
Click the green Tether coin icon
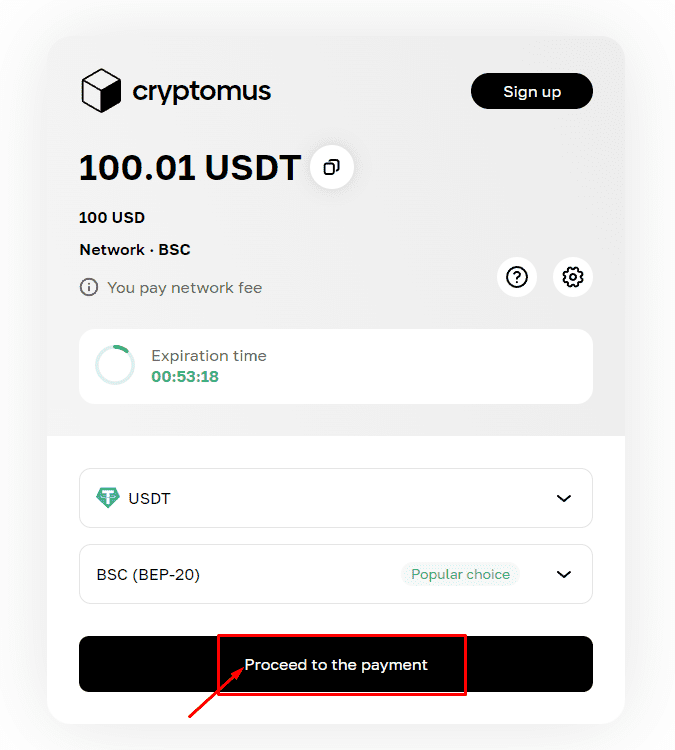click(x=108, y=498)
